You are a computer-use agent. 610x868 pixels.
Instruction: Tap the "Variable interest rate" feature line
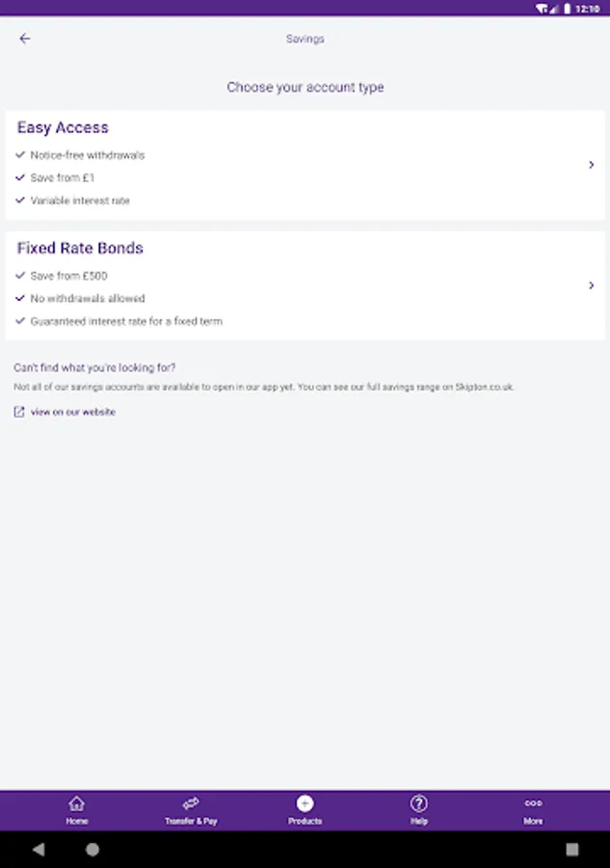pyautogui.click(x=80, y=201)
